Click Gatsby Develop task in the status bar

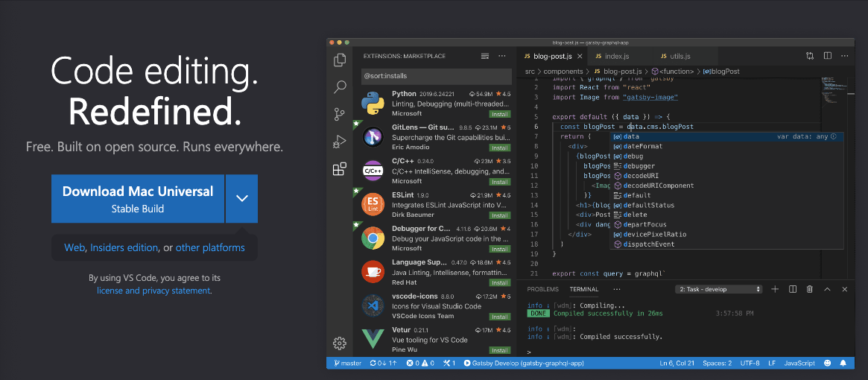[524, 364]
